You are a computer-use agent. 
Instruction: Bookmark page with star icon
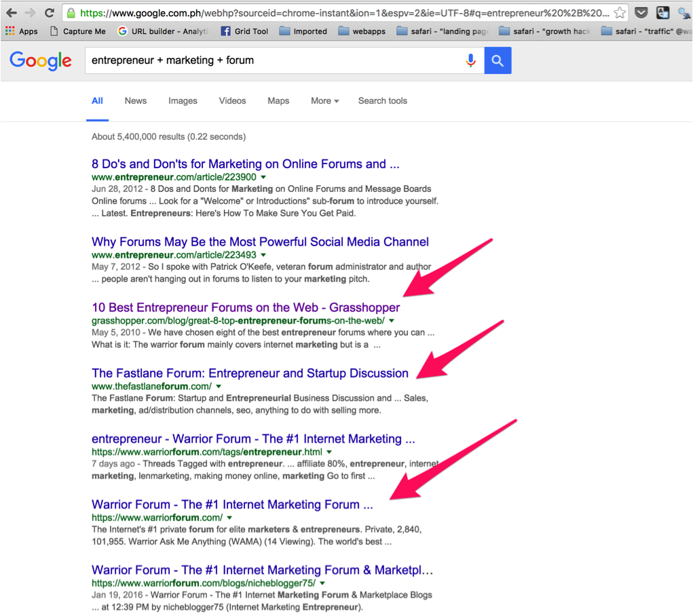(620, 13)
